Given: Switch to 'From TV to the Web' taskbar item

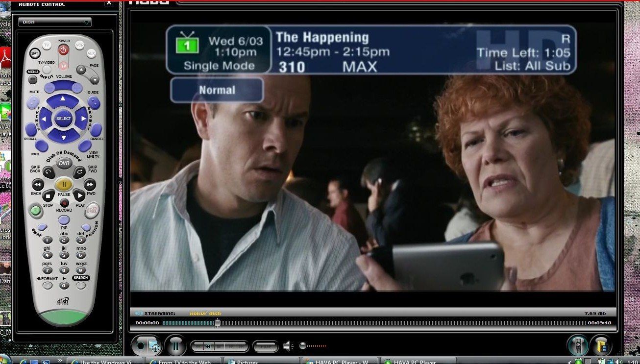Looking at the screenshot, I should (184, 361).
